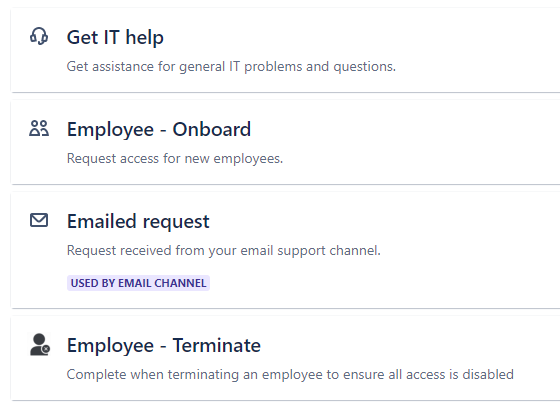Click description 'Request received from your email support channel.'
This screenshot has width=560, height=413.
224,250
